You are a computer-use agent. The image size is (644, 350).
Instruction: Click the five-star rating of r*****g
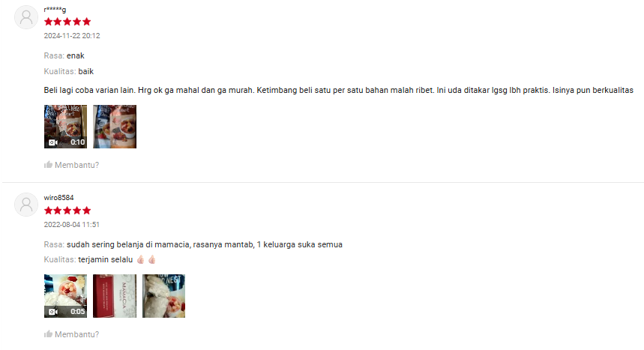click(67, 22)
